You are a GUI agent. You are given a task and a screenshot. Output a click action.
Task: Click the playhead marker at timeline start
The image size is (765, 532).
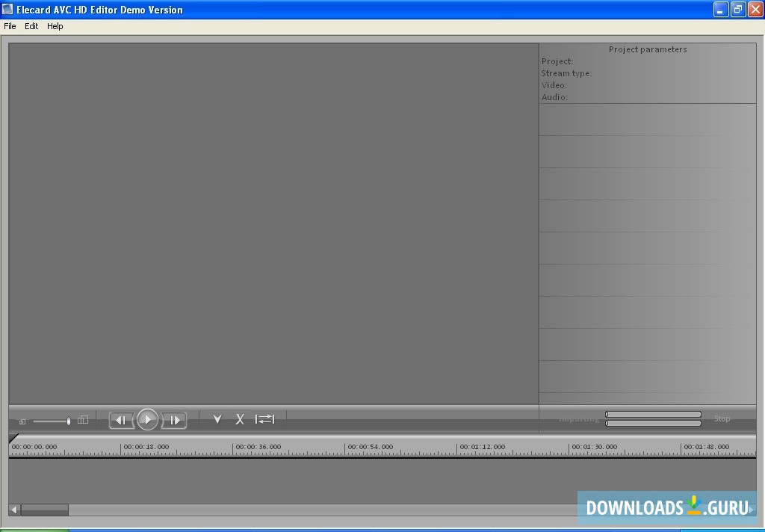[x=13, y=438]
